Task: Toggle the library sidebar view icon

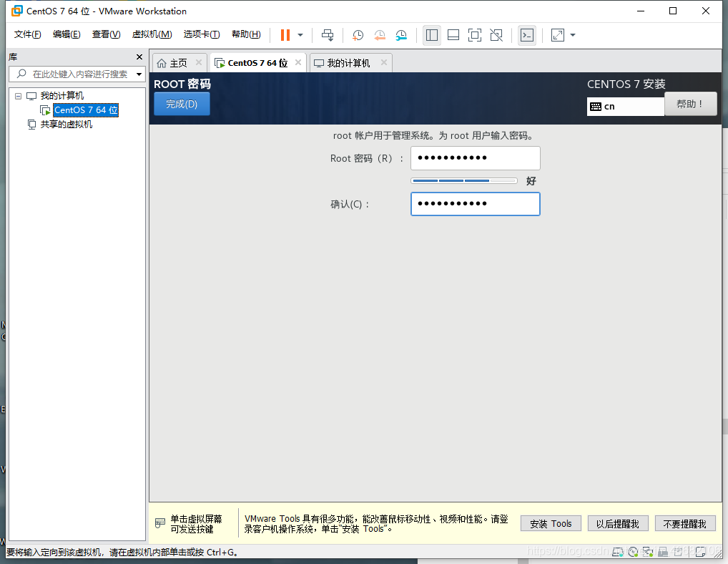Action: (x=432, y=35)
